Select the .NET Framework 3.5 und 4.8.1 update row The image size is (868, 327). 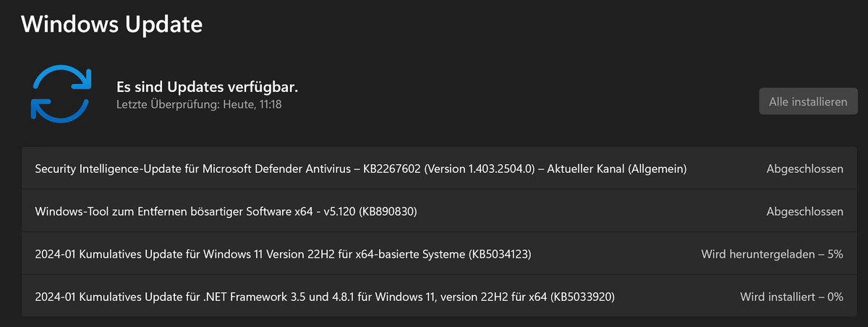point(434,297)
